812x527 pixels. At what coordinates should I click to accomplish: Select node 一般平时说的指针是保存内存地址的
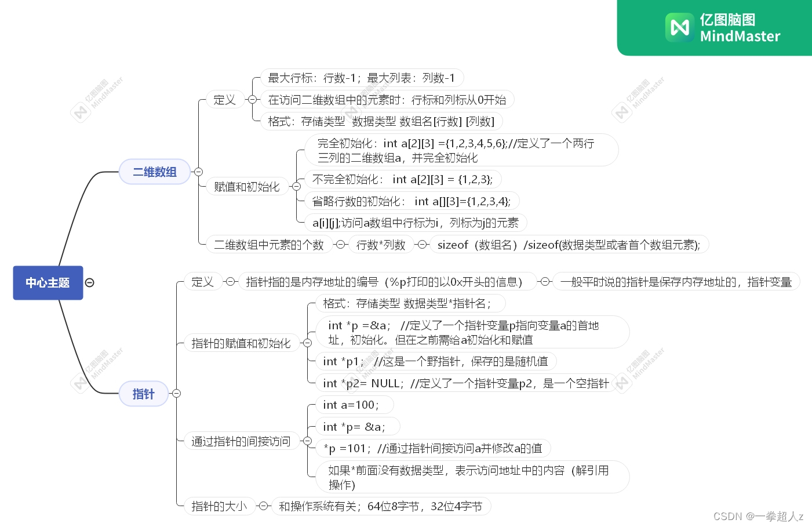tap(676, 282)
